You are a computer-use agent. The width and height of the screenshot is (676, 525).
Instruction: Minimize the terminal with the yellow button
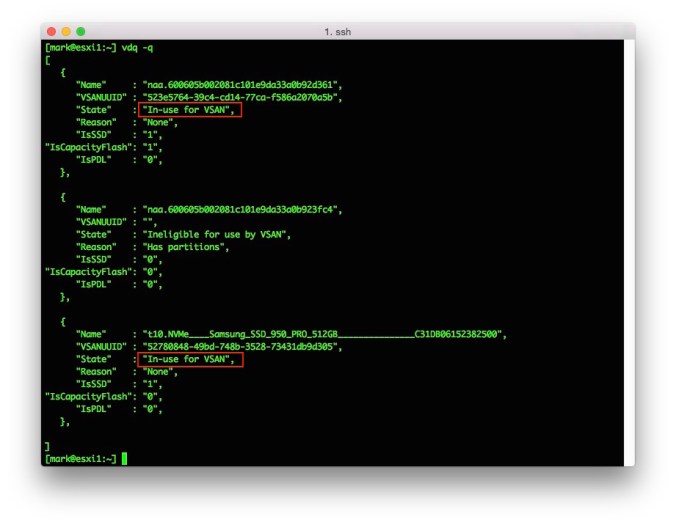pyautogui.click(x=67, y=32)
